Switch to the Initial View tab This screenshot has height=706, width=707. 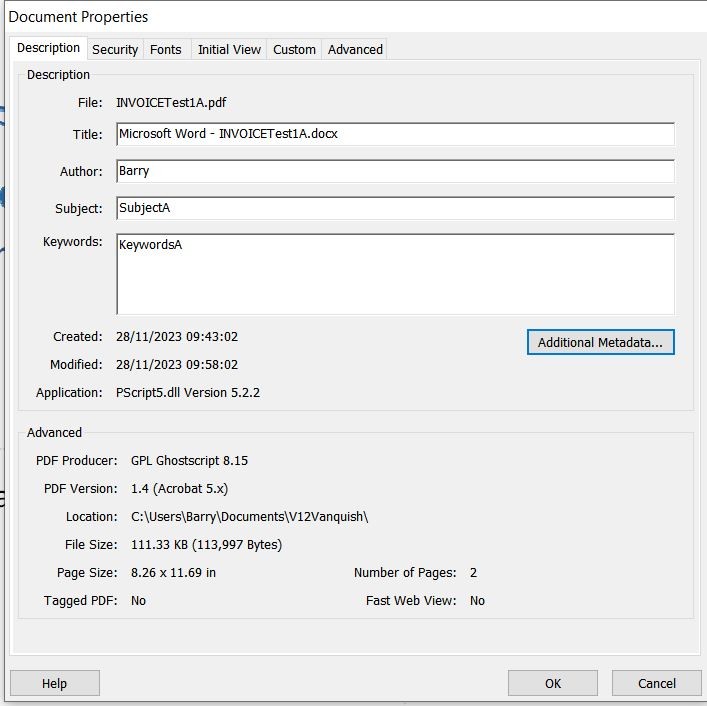click(229, 50)
